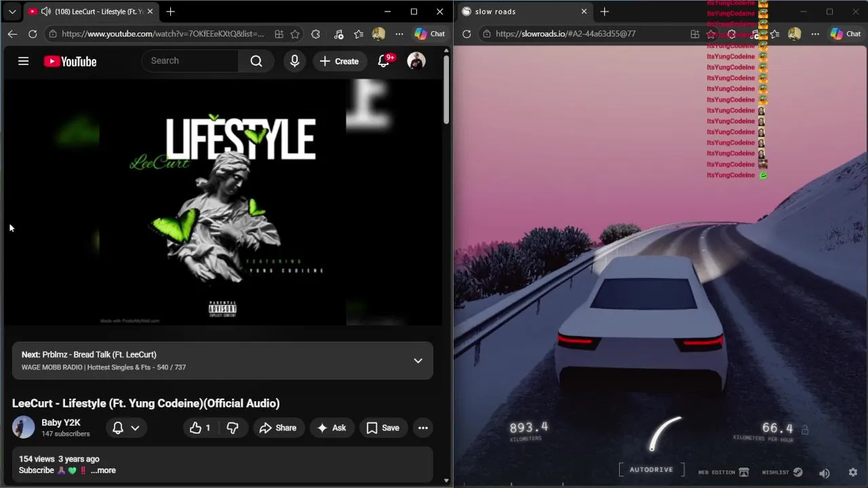Screen dimensions: 868x488
Task: Close the LeeCurt Lifestyle tab
Action: tap(150, 12)
